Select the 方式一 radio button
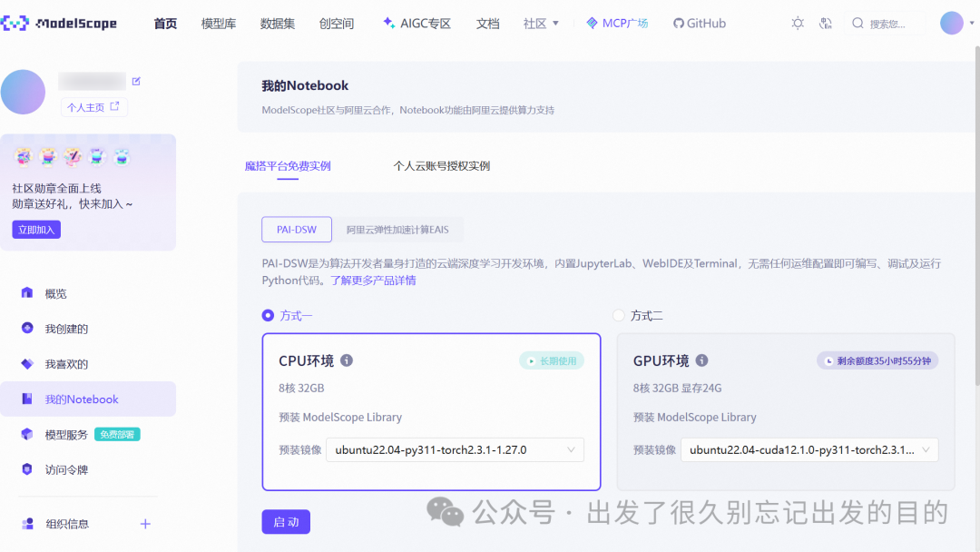 tap(266, 315)
